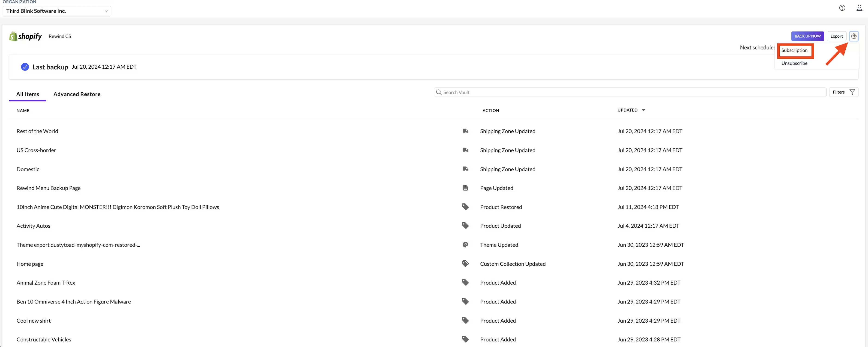Choose Unsubscribe in the gear menu
Image resolution: width=868 pixels, height=347 pixels.
(x=794, y=63)
